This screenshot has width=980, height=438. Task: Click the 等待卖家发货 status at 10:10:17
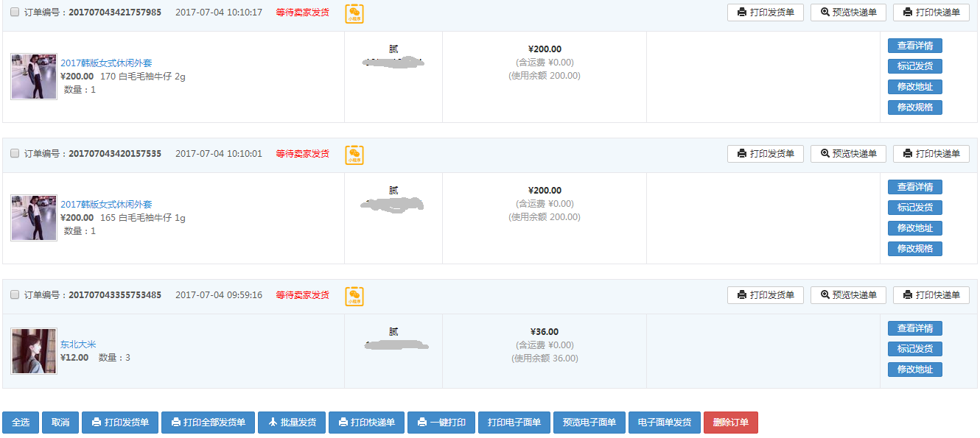303,13
